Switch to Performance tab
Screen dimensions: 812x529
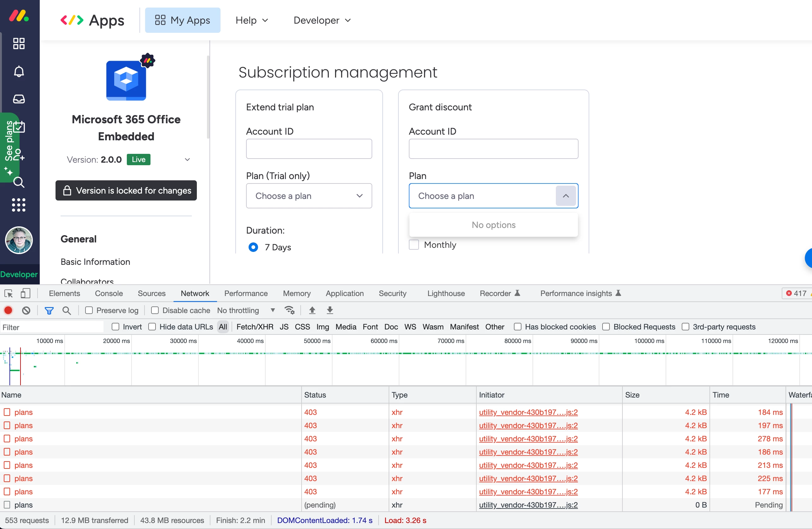pos(246,293)
